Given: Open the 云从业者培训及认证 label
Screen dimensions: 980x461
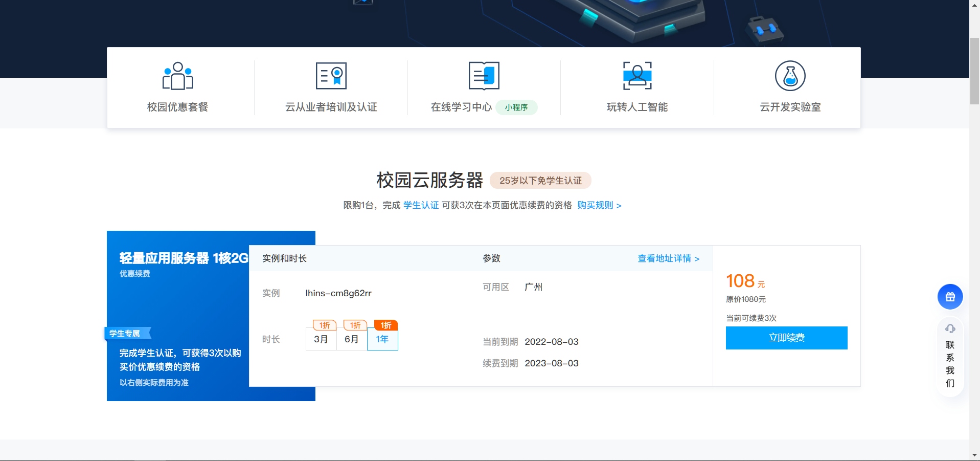Looking at the screenshot, I should click(x=331, y=107).
